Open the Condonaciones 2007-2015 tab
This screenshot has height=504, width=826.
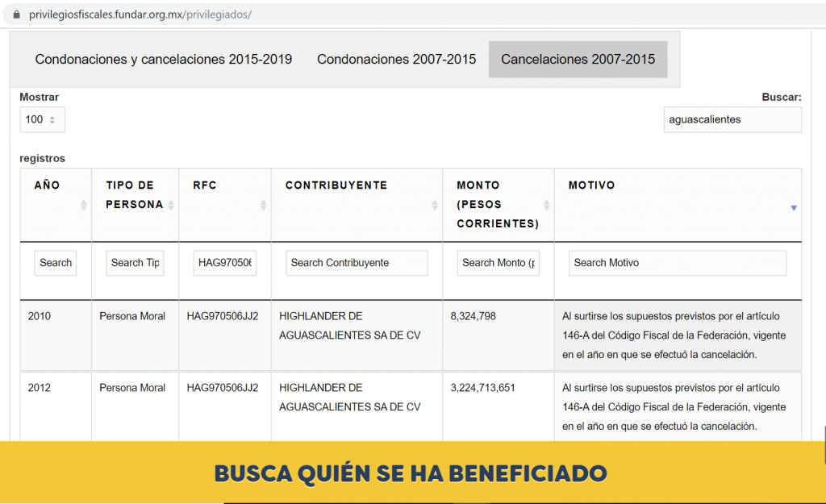[396, 60]
